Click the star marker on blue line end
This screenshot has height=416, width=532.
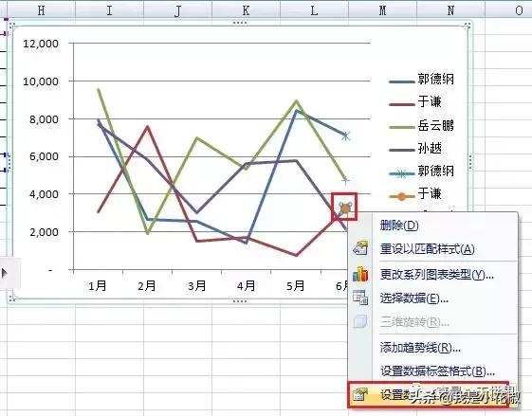[x=345, y=136]
